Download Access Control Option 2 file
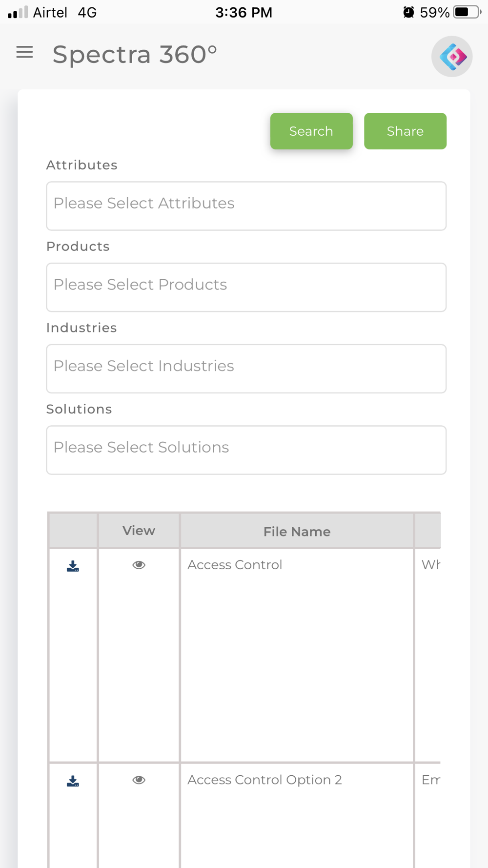488x868 pixels. pyautogui.click(x=73, y=781)
